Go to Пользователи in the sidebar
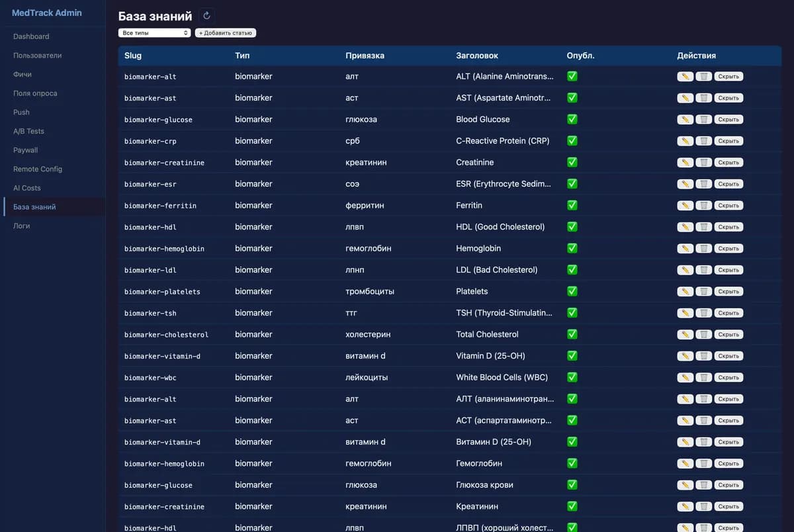The height and width of the screenshot is (532, 794). tap(37, 56)
